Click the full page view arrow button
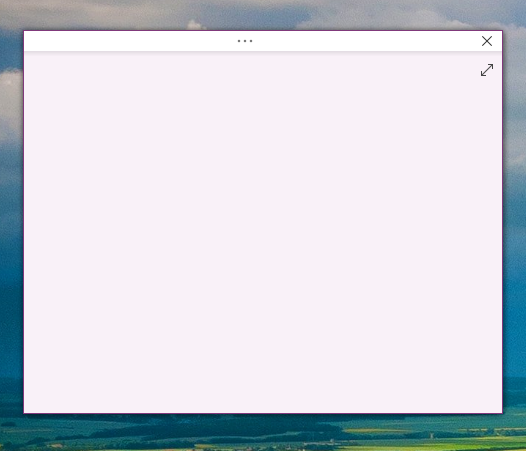The image size is (526, 451). coord(487,70)
